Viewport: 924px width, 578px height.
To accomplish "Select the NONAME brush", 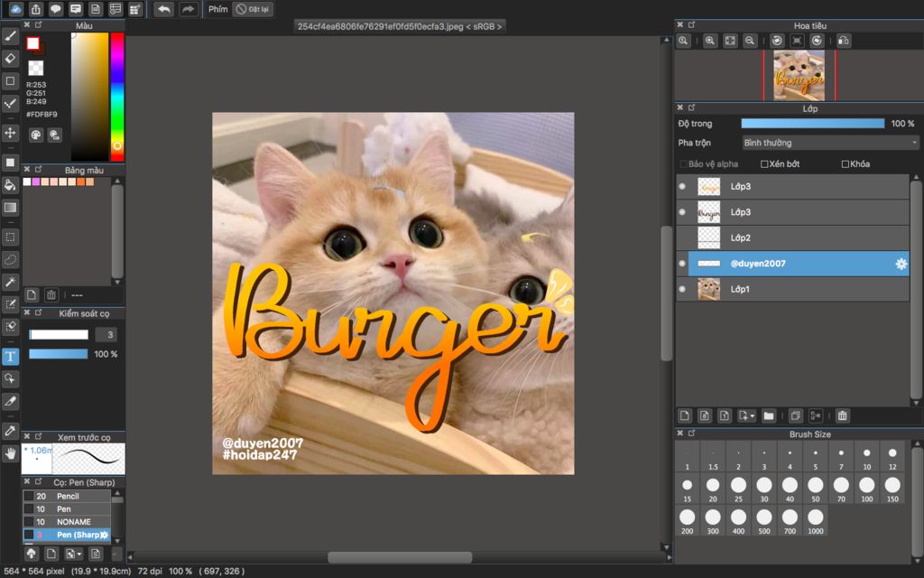I will [67, 522].
